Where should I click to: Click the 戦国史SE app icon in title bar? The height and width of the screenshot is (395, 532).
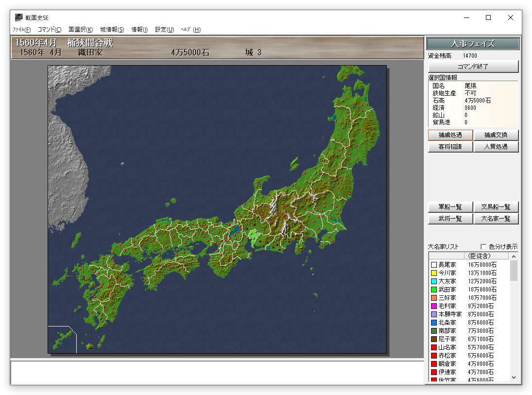coord(19,17)
